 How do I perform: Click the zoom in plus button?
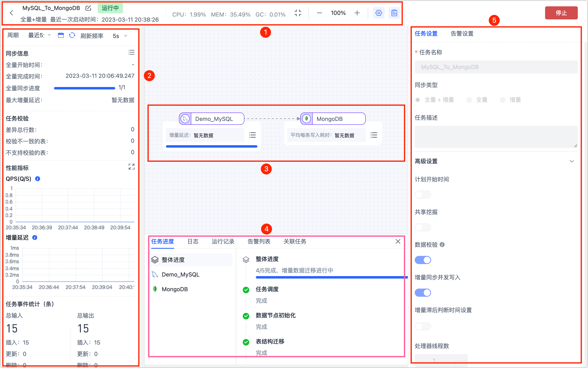pyautogui.click(x=357, y=13)
